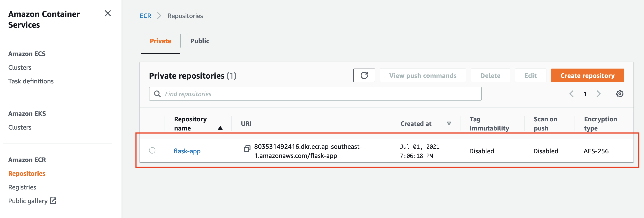Click page number 1
The width and height of the screenshot is (644, 218).
[585, 94]
